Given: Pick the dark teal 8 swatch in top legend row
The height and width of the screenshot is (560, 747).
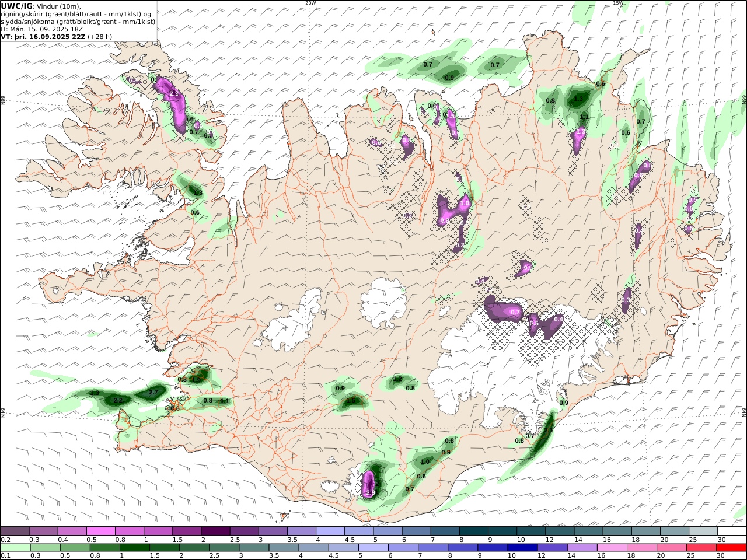Looking at the screenshot, I should coord(473,531).
